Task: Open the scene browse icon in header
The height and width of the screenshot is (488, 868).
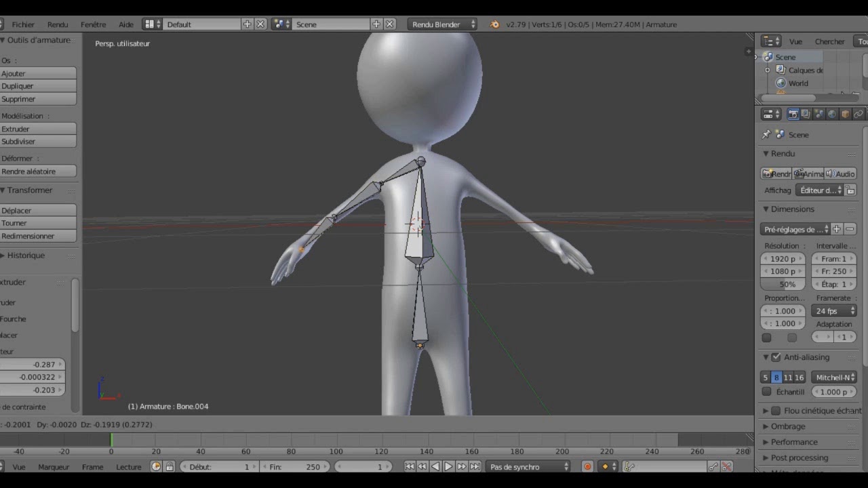Action: pos(281,24)
